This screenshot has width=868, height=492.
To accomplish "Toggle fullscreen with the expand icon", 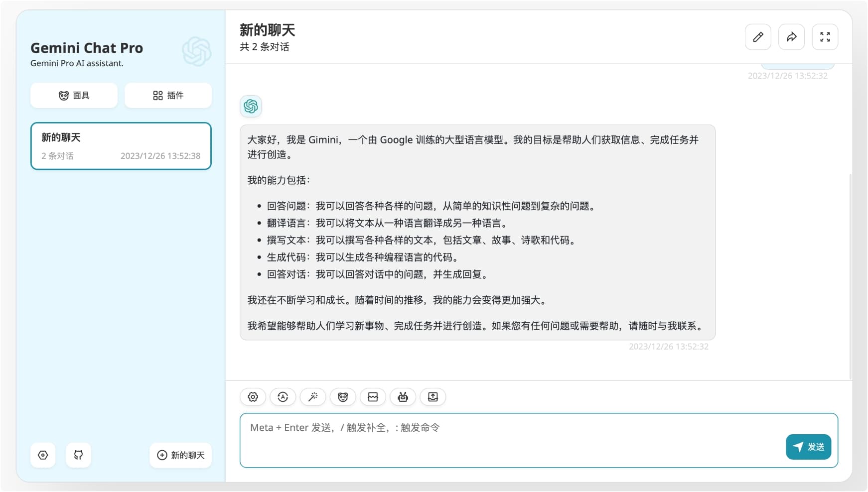I will tap(825, 37).
